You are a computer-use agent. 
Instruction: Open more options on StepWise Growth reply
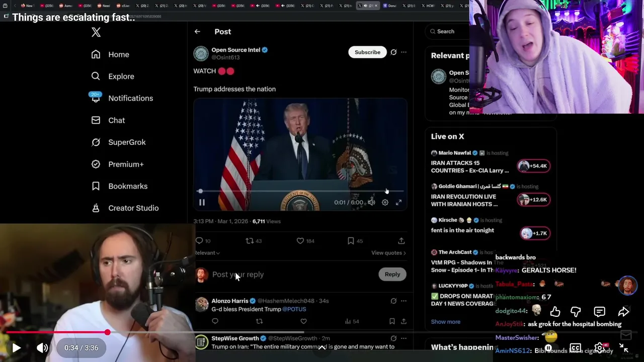(404, 338)
